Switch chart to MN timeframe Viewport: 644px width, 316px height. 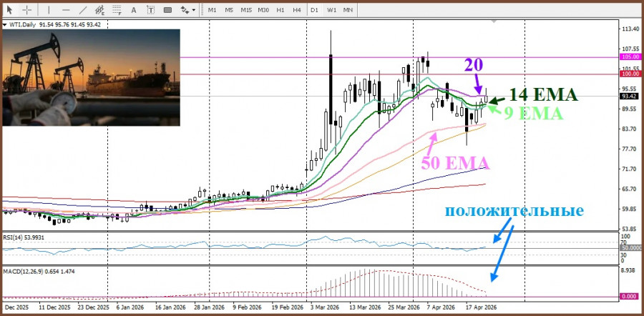click(348, 10)
